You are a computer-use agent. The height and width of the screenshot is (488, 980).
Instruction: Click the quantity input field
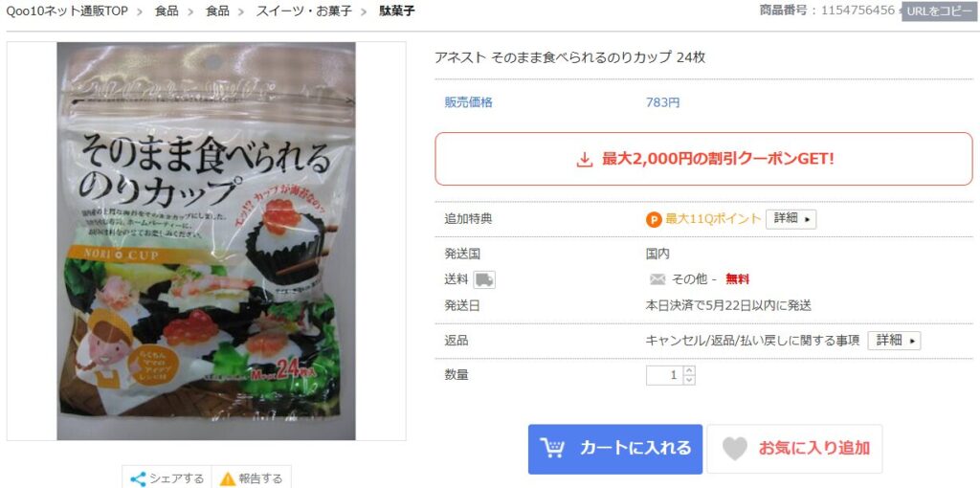(664, 375)
